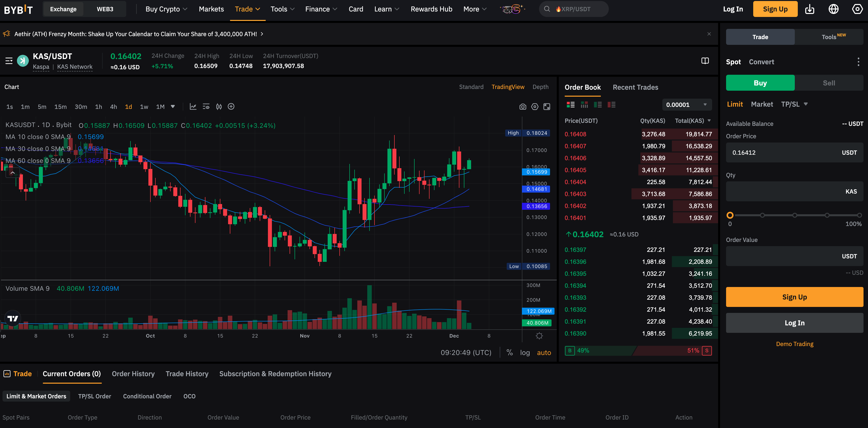Viewport: 868px width, 428px height.
Task: Open the chart indicators icon
Action: [193, 107]
